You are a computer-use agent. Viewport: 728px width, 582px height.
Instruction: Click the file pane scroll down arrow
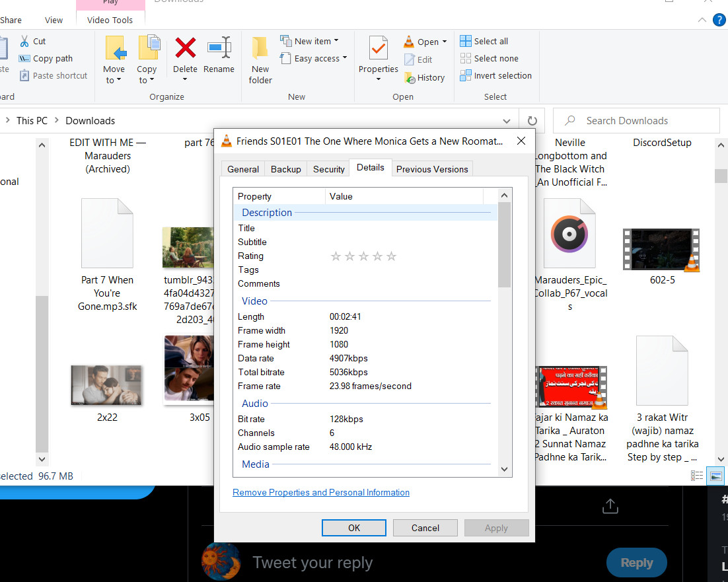coord(721,459)
